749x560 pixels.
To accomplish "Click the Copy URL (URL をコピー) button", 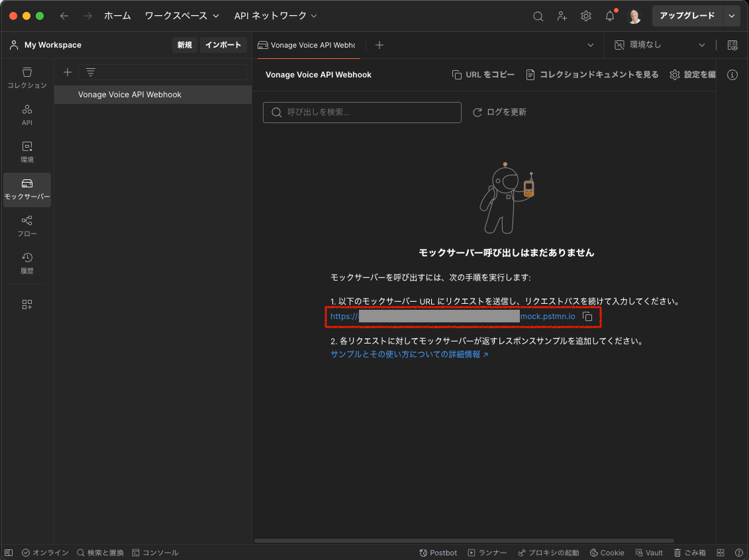I will (483, 75).
